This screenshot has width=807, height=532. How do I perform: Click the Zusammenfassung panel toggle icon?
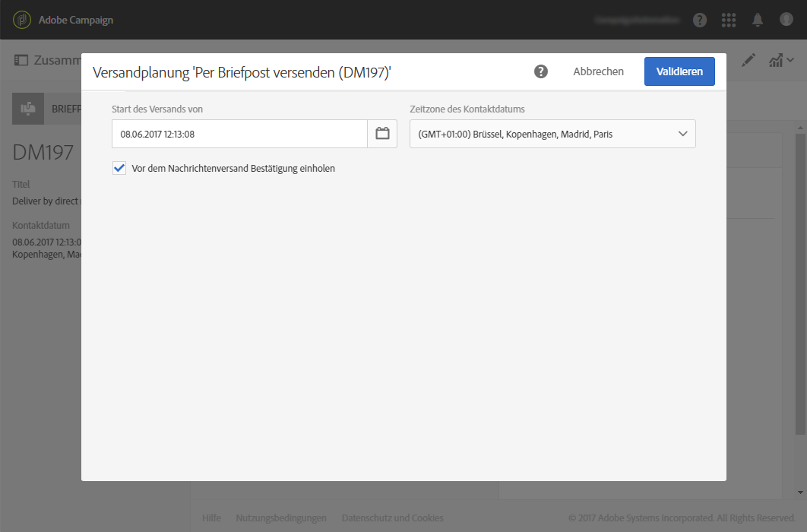[21, 60]
